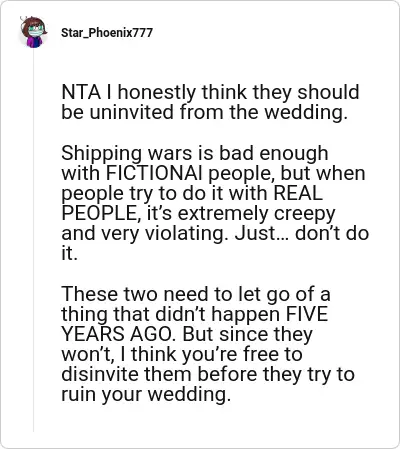
Task: Click the capitalized word "PEOPLE,"
Action: [x=101, y=214]
